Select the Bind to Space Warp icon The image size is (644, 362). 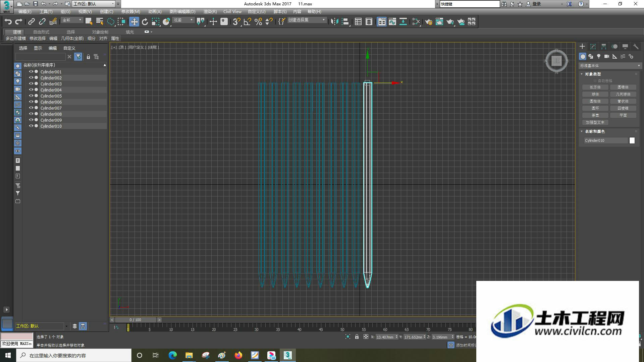pyautogui.click(x=53, y=22)
